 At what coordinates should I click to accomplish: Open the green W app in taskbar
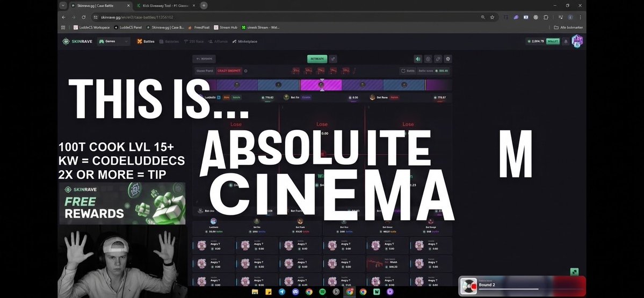[x=377, y=292]
